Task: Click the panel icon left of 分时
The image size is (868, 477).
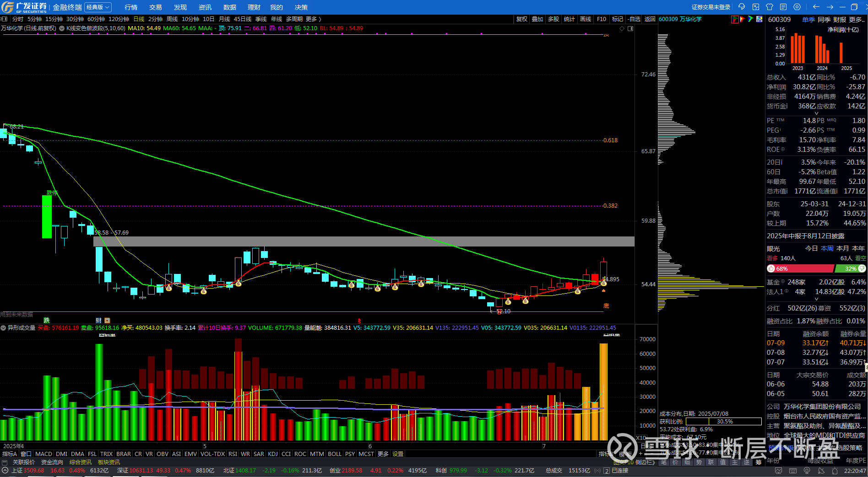Action: (4, 19)
